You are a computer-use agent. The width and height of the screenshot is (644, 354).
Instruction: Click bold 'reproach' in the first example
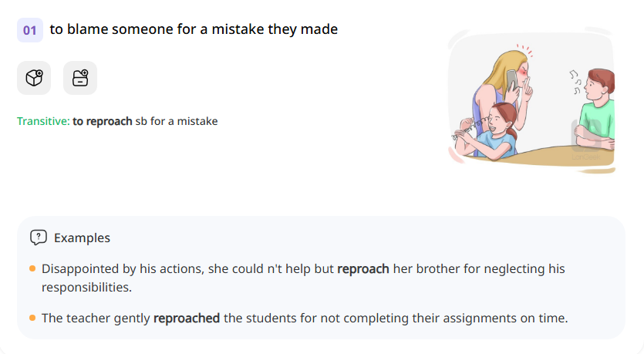[363, 269]
